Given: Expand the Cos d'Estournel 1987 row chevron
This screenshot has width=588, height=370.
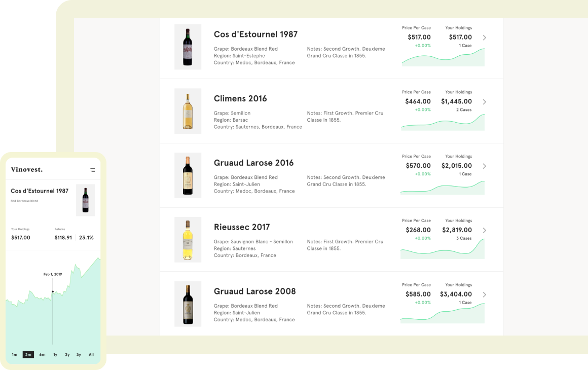Looking at the screenshot, I should [x=485, y=38].
